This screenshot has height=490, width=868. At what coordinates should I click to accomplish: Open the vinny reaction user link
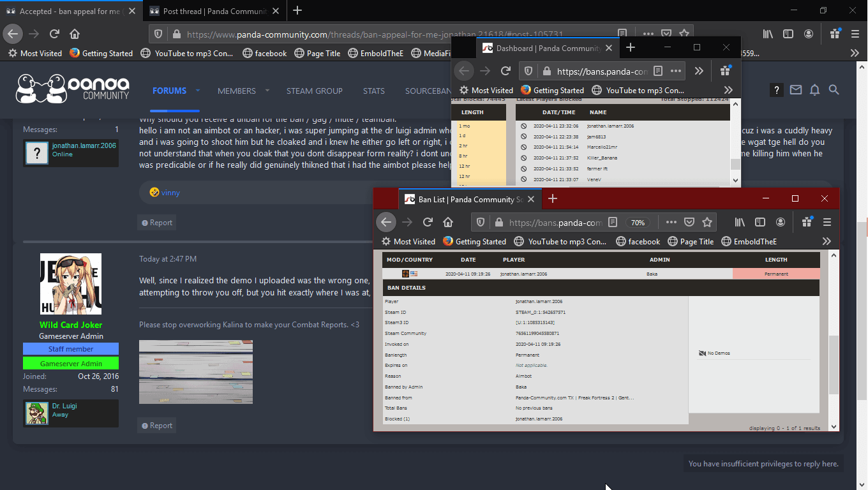(x=170, y=192)
